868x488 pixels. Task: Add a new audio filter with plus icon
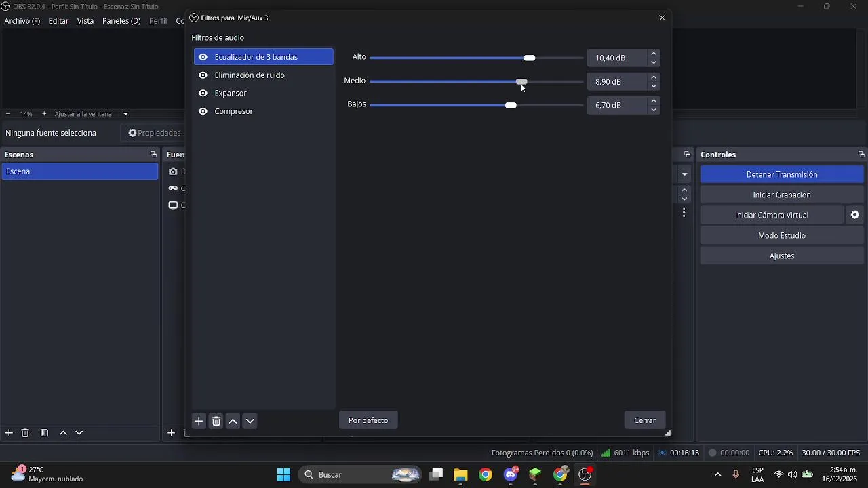tap(199, 421)
